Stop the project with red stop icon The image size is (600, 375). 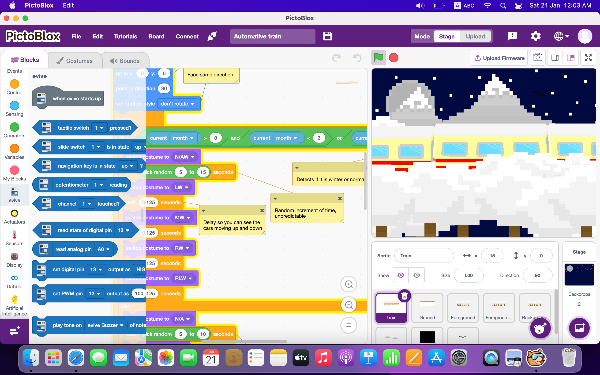click(393, 58)
